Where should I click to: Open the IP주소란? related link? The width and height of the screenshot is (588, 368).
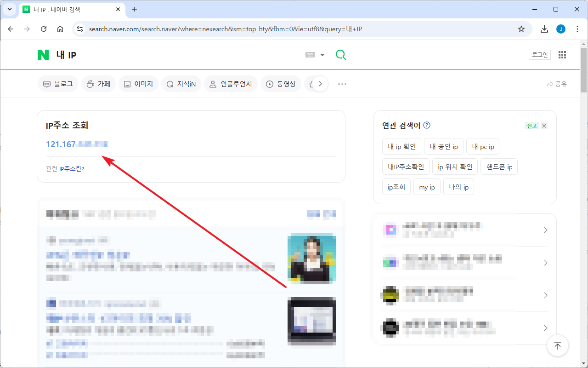[72, 169]
